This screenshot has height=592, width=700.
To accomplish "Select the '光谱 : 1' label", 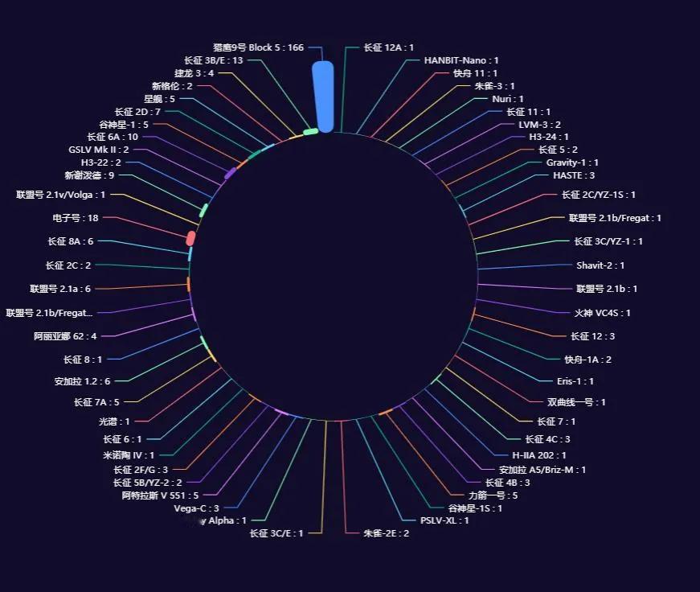I will 114,421.
